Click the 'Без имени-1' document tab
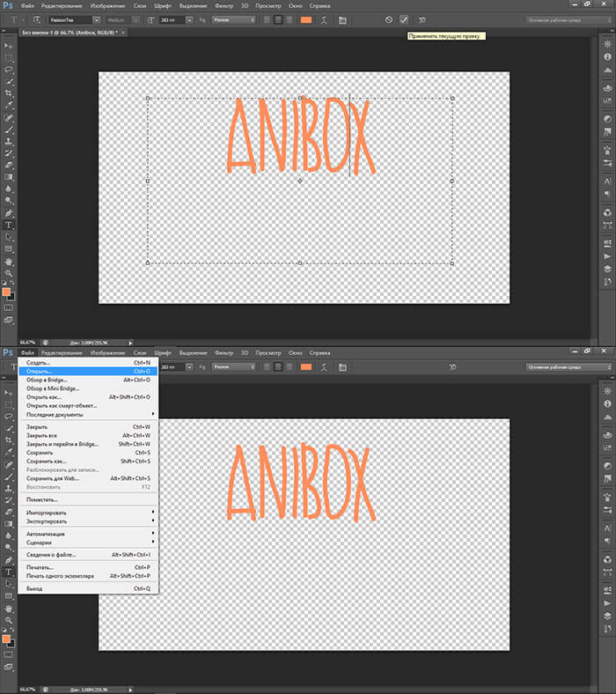Image resolution: width=616 pixels, height=694 pixels. pyautogui.click(x=63, y=32)
